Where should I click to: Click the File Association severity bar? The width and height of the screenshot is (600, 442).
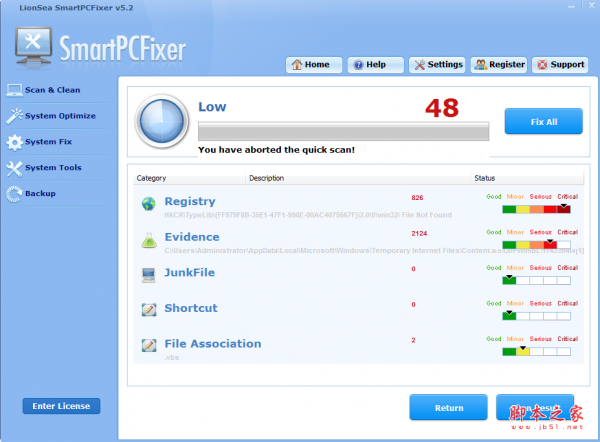tap(536, 351)
